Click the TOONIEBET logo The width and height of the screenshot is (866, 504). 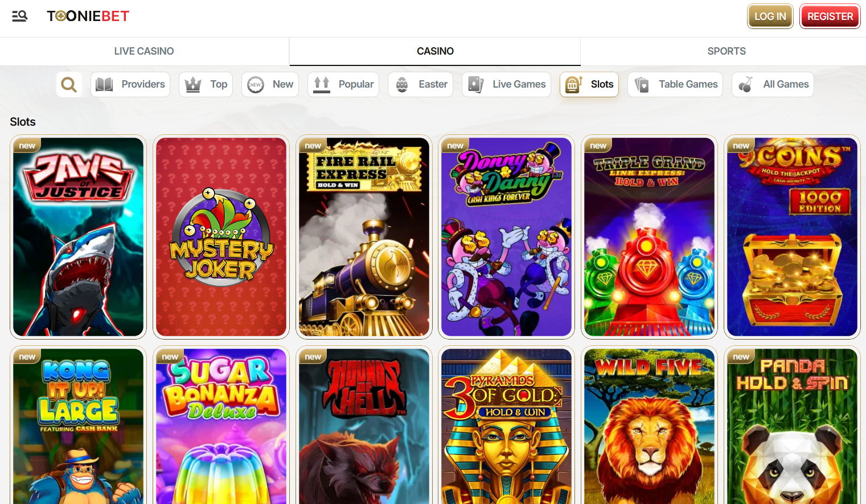[88, 16]
